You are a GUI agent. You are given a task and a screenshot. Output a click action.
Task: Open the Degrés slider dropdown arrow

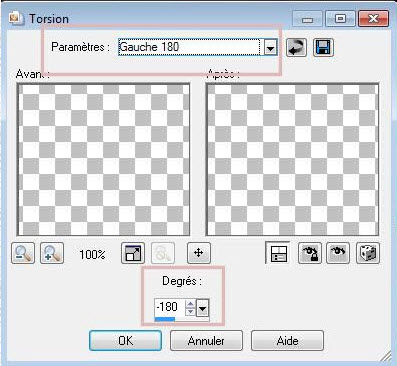[202, 307]
